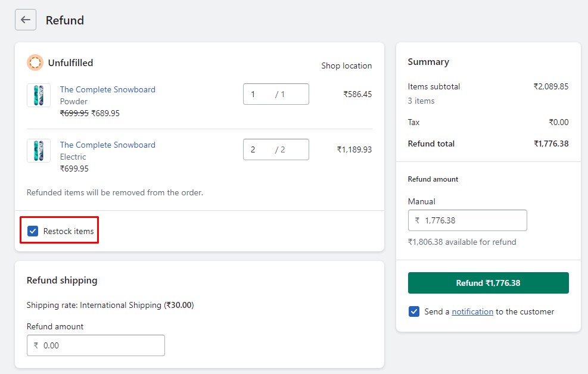Click the rupee symbol in Manual field
This screenshot has height=374, width=588.
[417, 220]
